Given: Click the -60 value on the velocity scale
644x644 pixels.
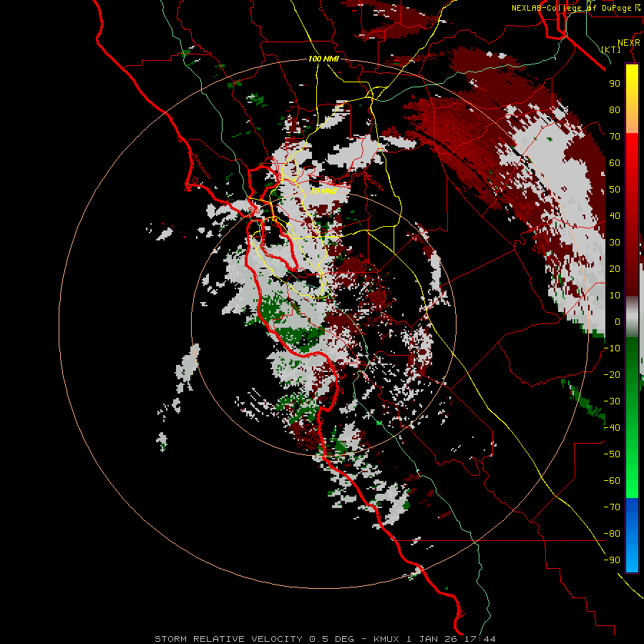Looking at the screenshot, I should point(612,481).
